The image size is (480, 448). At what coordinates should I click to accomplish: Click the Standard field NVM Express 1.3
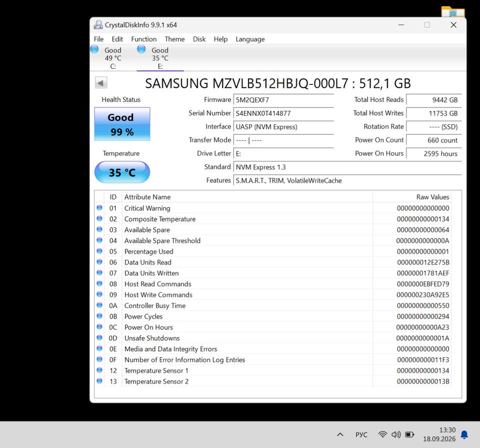point(347,167)
